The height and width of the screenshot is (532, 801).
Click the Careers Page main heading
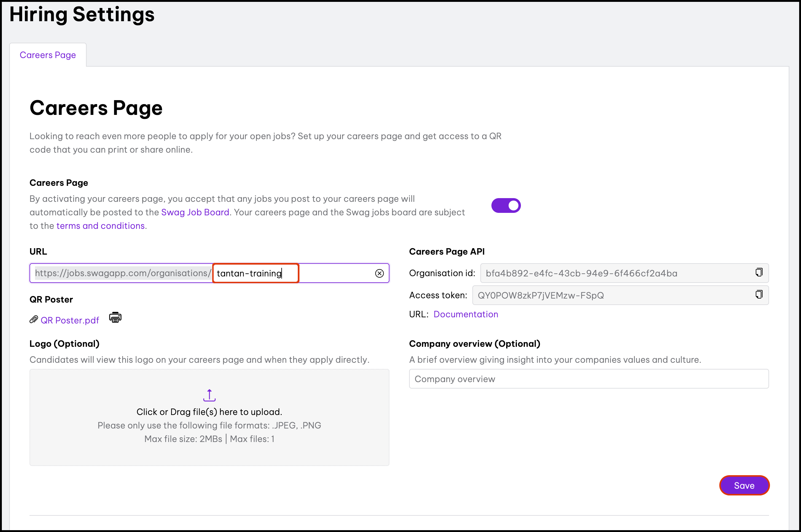click(96, 108)
